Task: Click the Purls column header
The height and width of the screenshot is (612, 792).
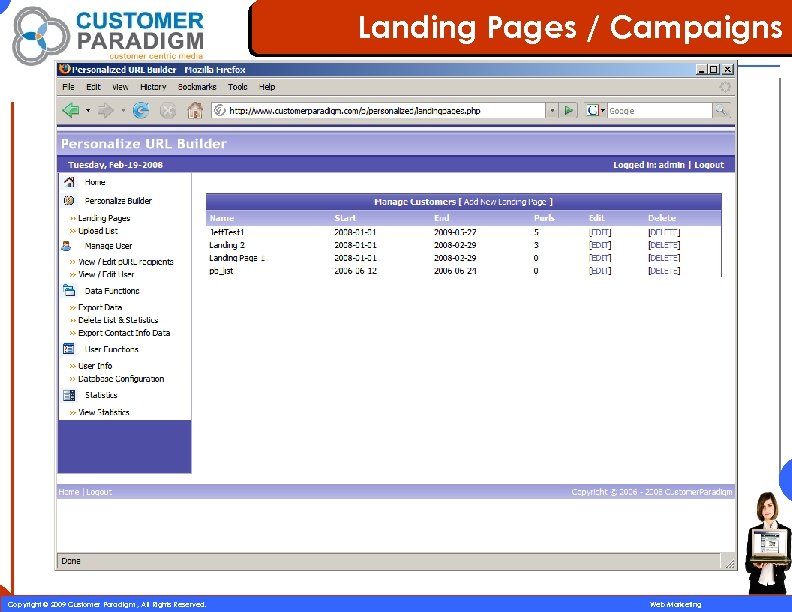Action: pyautogui.click(x=544, y=218)
